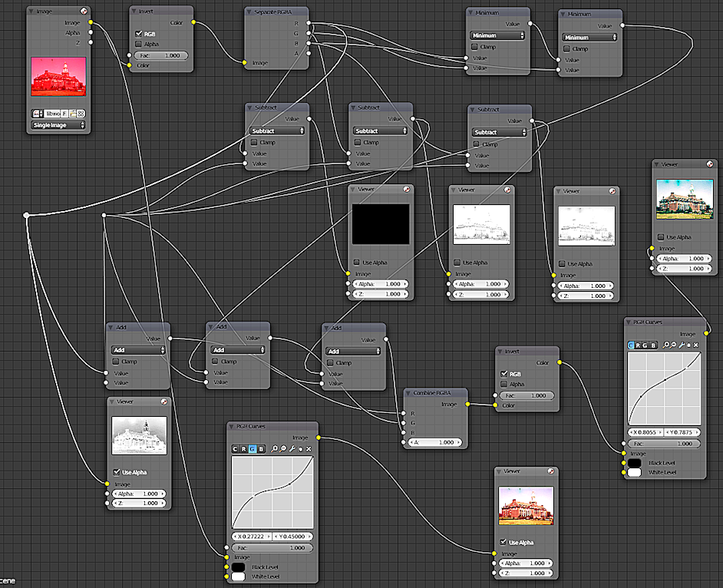723x588 pixels.
Task: Toggle preview icon on bottom-right Viewer node header
Action: [x=552, y=472]
